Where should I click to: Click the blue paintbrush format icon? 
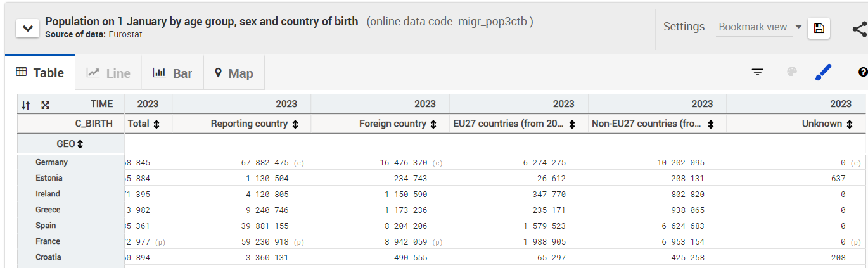coord(822,72)
